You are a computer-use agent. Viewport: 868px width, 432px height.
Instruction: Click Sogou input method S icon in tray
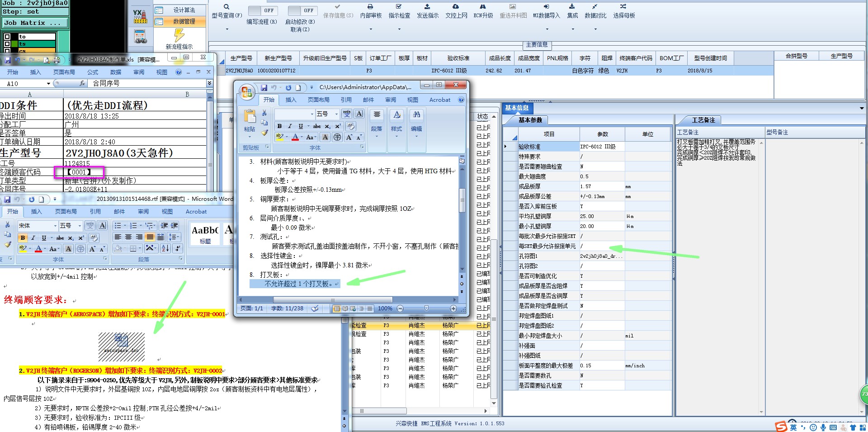click(781, 427)
